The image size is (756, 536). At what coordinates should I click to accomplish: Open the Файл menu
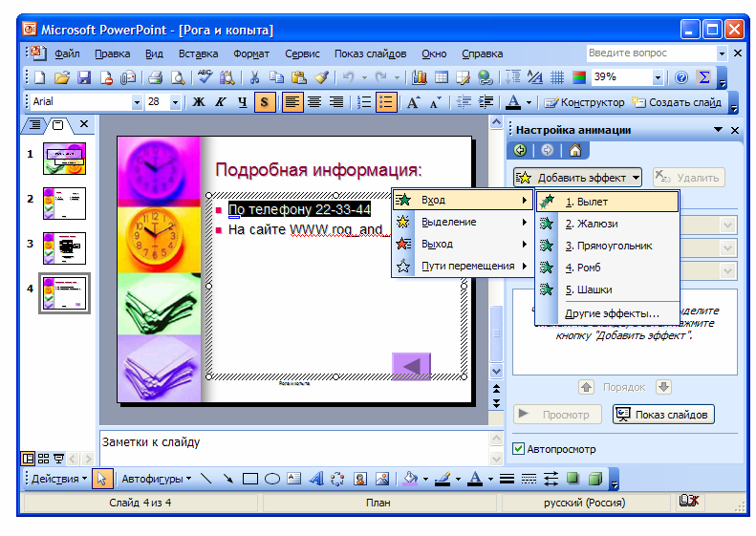67,54
